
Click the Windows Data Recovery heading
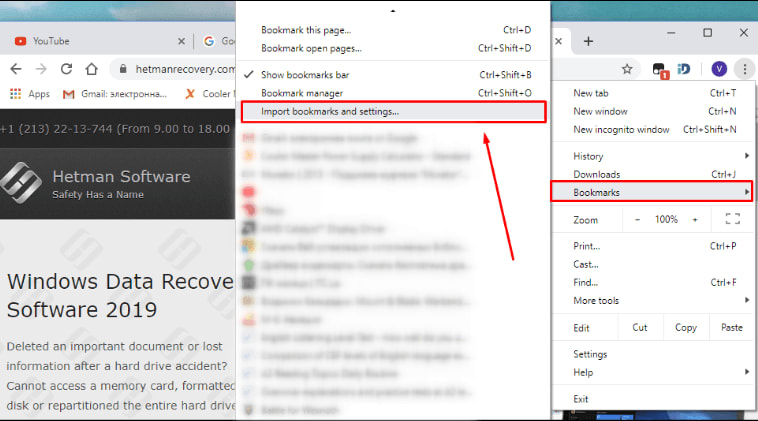pos(120,296)
